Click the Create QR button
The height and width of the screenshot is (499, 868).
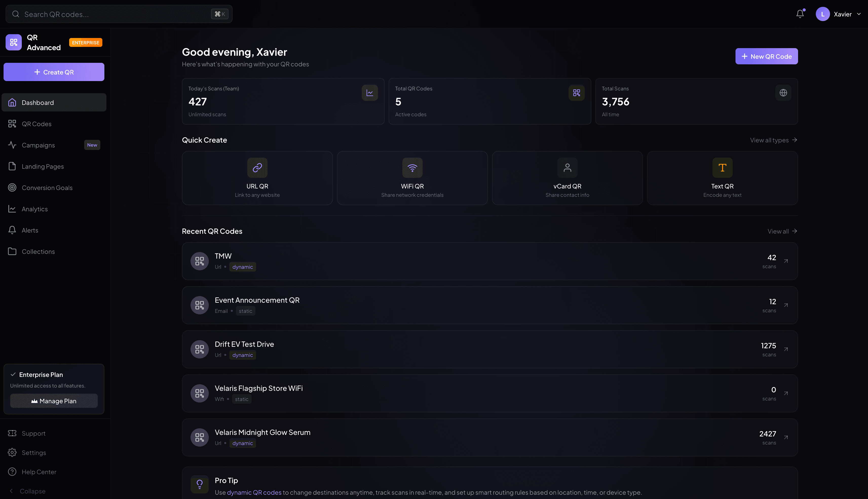54,72
